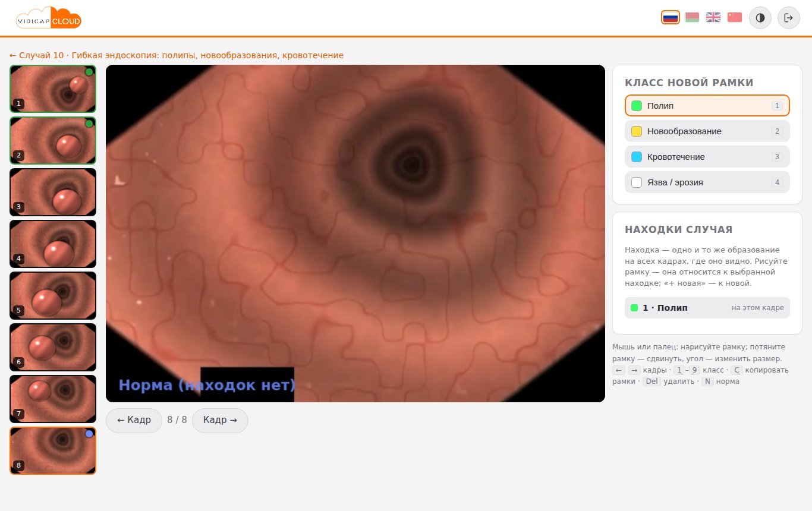Switch language to the Russian flag
Screen dimensions: 812x511
(x=671, y=17)
